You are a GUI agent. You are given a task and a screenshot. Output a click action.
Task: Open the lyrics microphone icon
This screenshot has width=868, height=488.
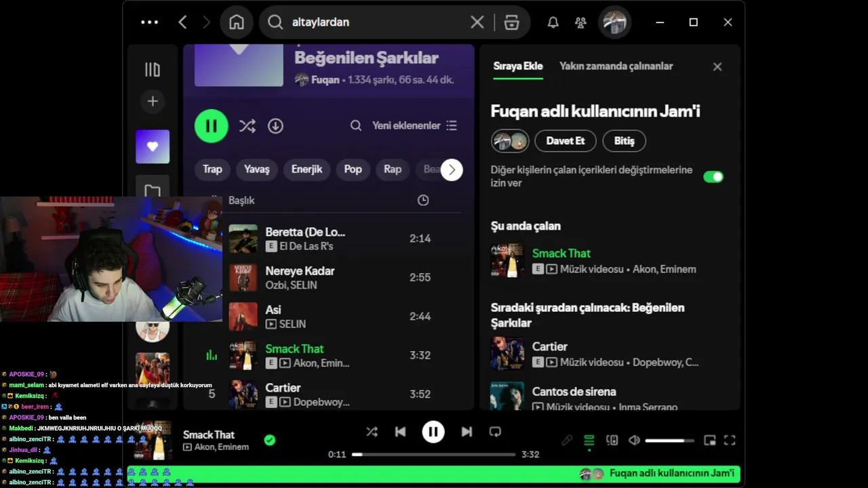pyautogui.click(x=567, y=441)
